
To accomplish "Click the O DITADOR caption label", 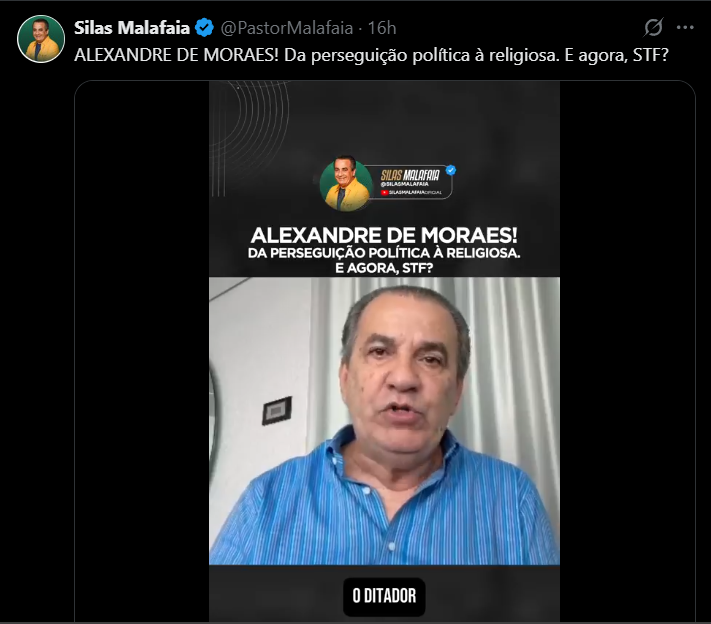I will pos(384,596).
